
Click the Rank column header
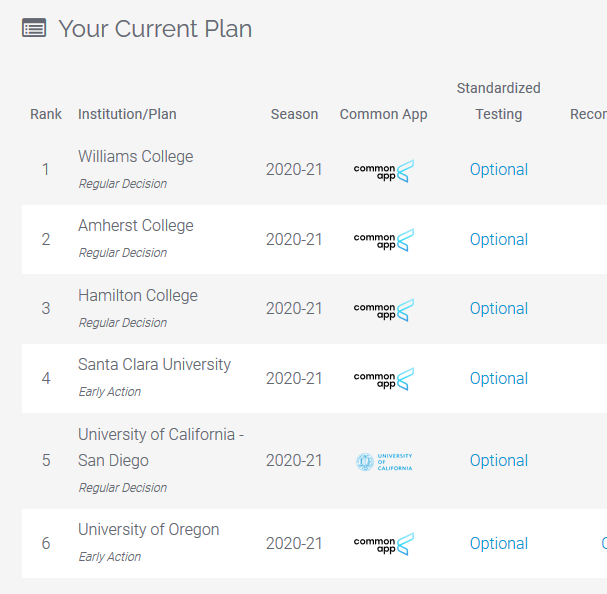[x=46, y=114]
